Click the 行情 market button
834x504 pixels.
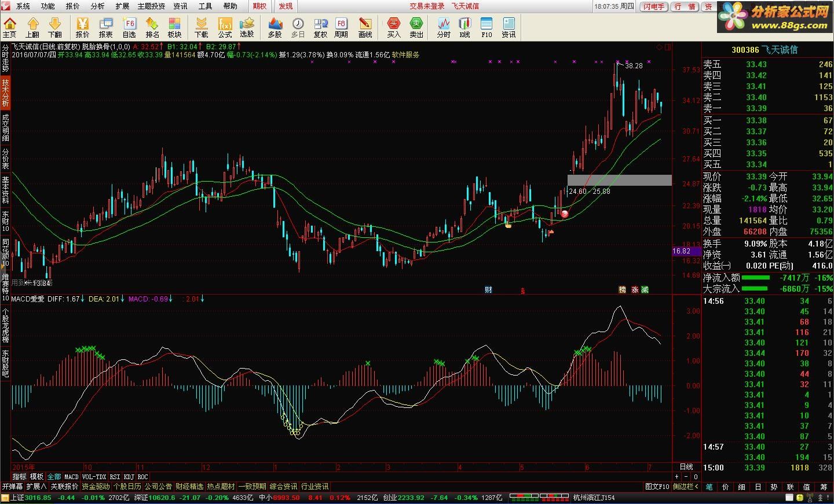pos(685,6)
